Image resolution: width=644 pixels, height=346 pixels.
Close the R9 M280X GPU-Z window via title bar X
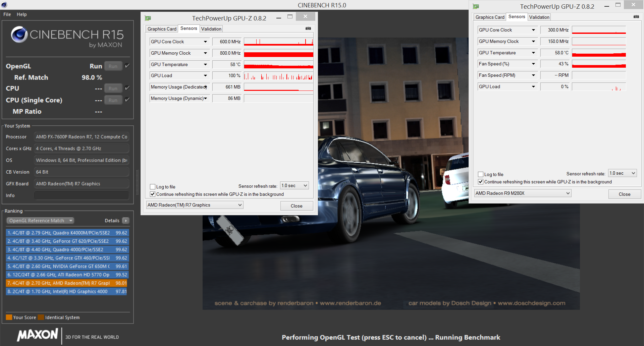pos(633,5)
